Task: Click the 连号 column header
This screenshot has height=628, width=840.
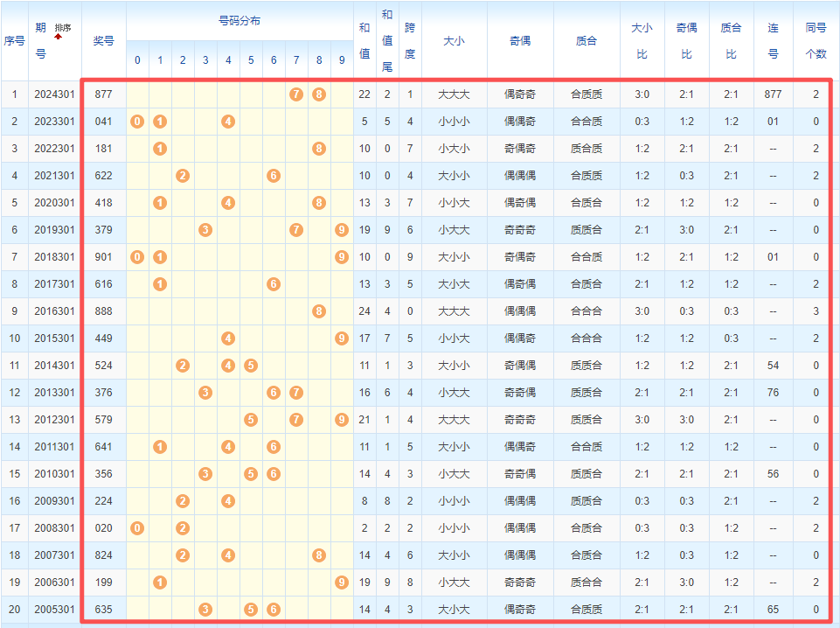Action: [x=773, y=41]
